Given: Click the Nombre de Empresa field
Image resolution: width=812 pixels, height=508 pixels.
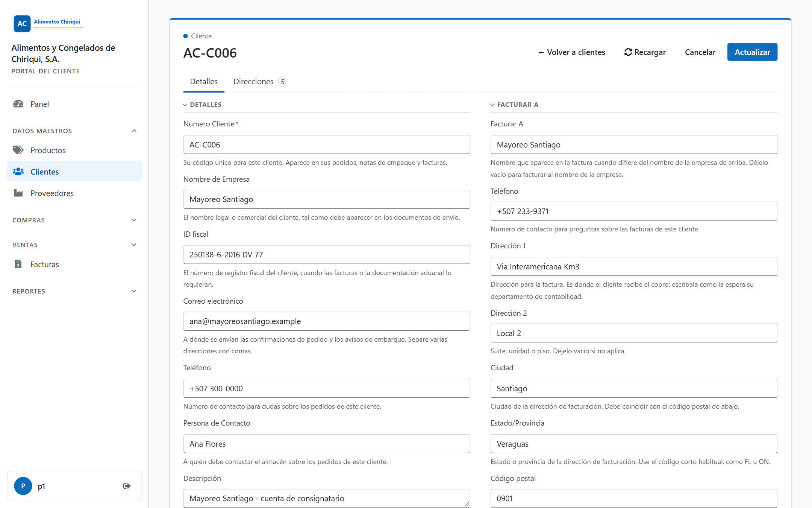Looking at the screenshot, I should tap(326, 199).
